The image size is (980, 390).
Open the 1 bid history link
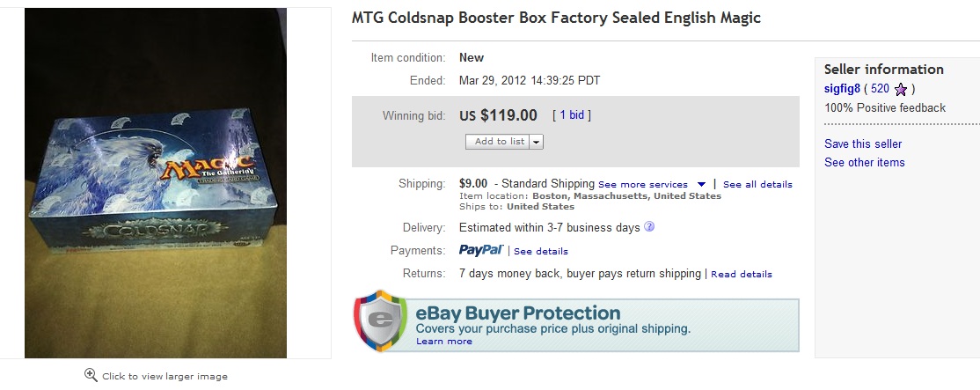coord(572,115)
